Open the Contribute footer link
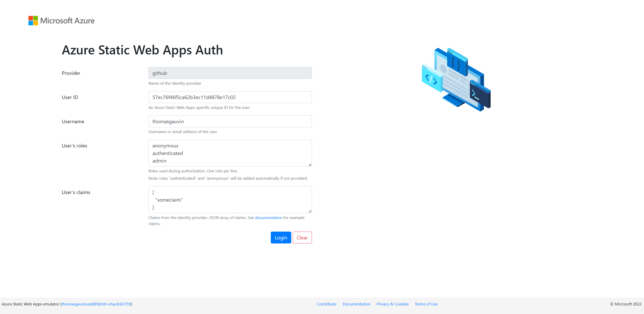The height and width of the screenshot is (314, 644). click(327, 304)
